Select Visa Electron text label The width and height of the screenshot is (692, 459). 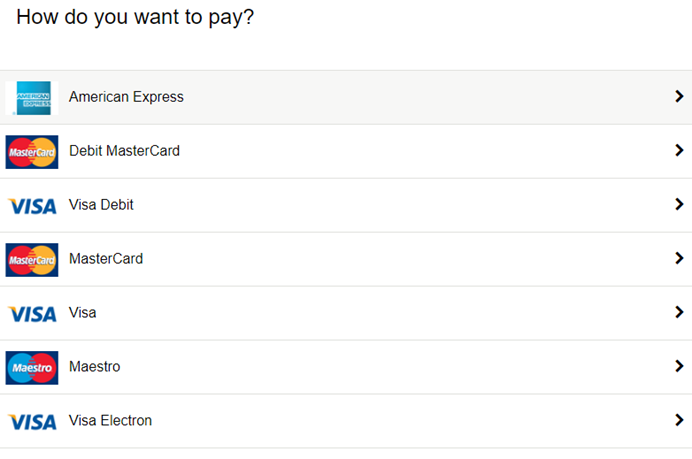click(x=110, y=421)
